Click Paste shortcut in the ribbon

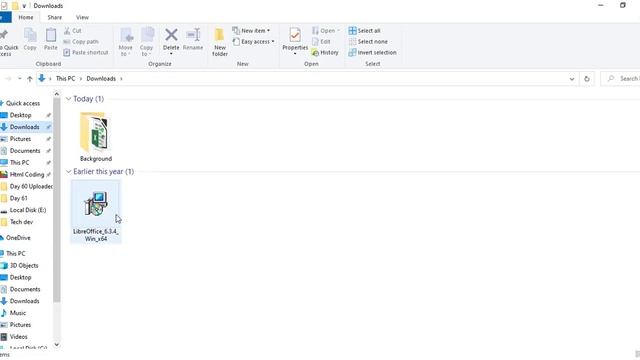point(86,53)
